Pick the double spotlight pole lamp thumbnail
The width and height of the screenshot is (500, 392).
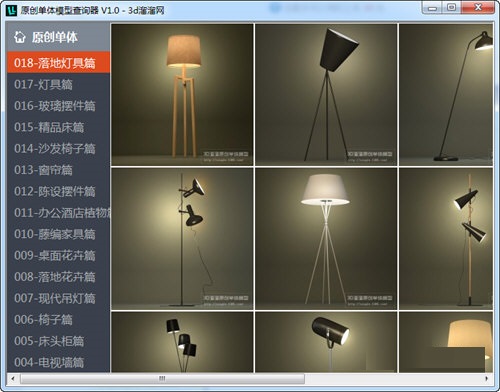coord(182,239)
